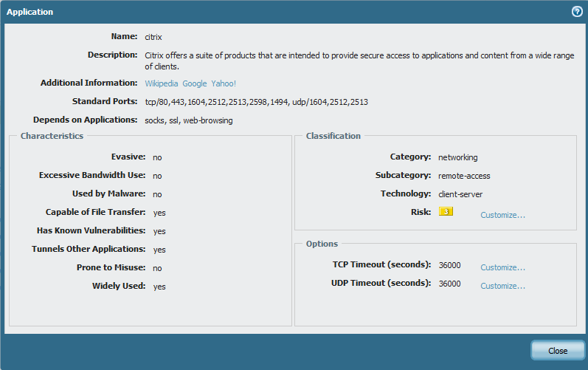This screenshot has height=370, width=588.
Task: Customize the UDP Timeout setting
Action: [503, 286]
